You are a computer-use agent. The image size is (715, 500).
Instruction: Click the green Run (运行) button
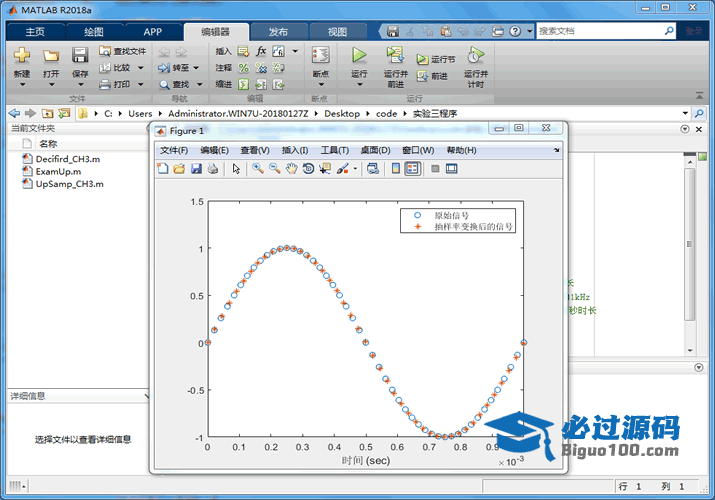click(359, 56)
